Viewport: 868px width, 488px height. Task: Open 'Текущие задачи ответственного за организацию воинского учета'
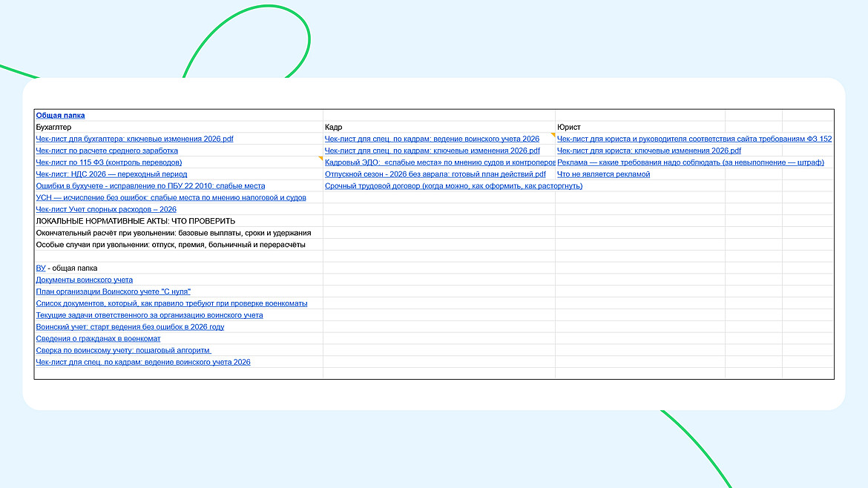(149, 314)
